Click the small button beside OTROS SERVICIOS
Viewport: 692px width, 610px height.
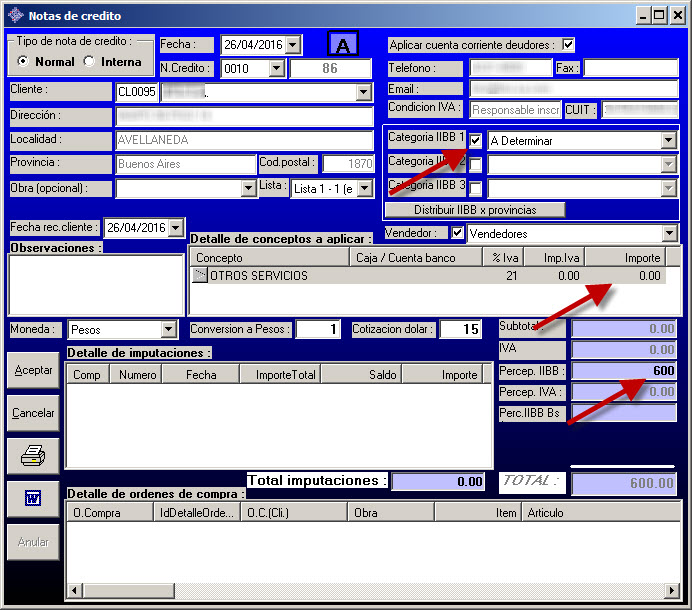click(x=200, y=276)
